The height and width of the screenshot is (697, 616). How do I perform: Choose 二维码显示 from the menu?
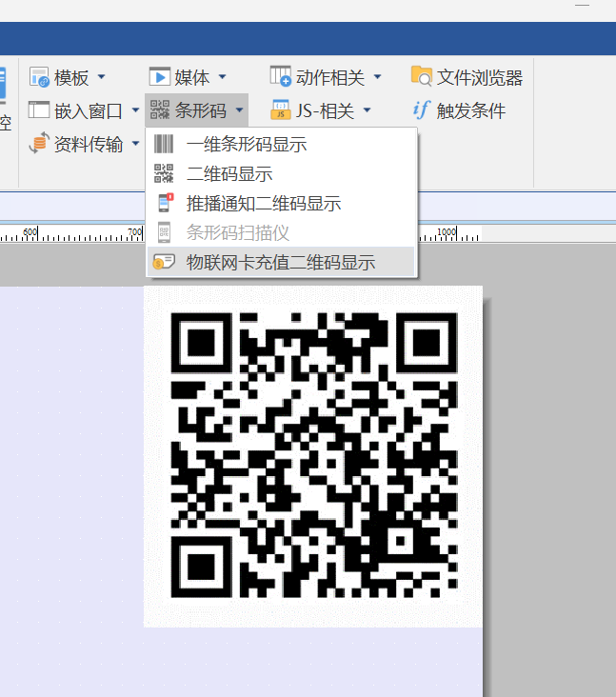(229, 174)
